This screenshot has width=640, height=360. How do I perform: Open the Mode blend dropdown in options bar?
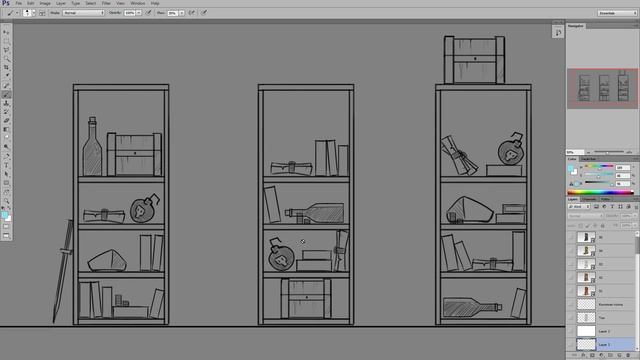point(84,13)
